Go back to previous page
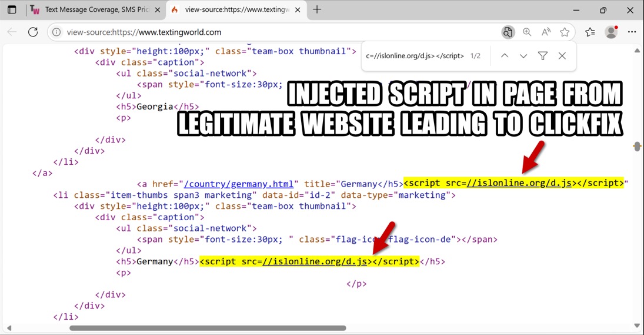 tap(12, 32)
